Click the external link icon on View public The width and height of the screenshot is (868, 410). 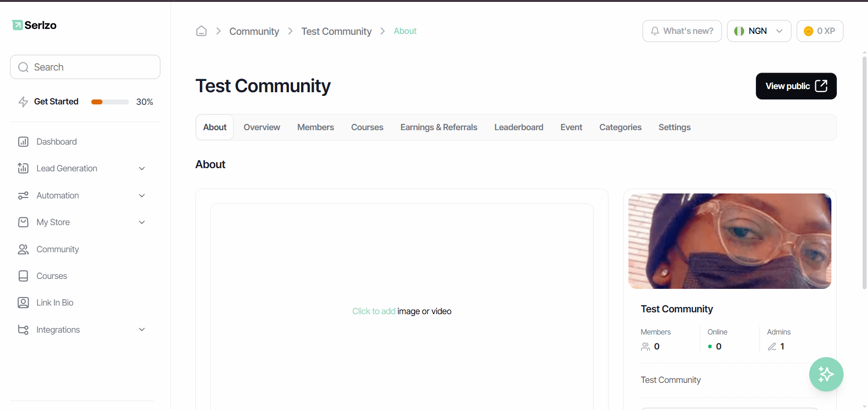click(821, 86)
